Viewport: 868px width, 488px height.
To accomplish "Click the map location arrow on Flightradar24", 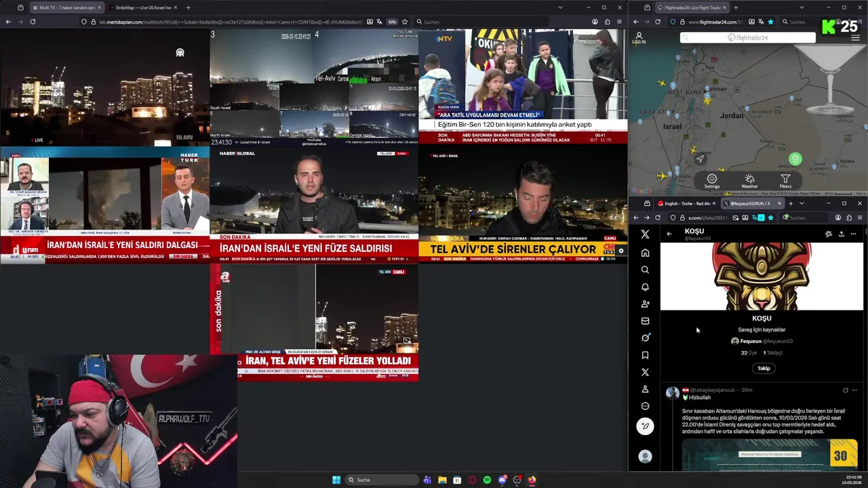I will 700,159.
